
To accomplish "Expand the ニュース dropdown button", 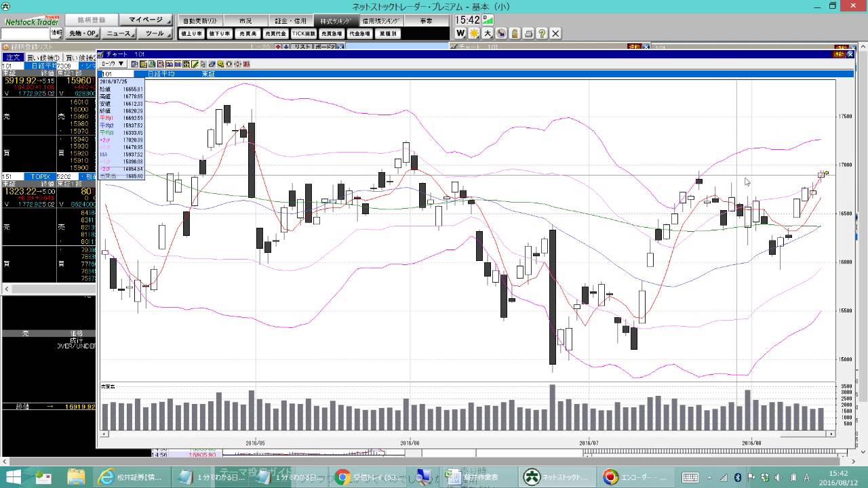I will coord(121,33).
